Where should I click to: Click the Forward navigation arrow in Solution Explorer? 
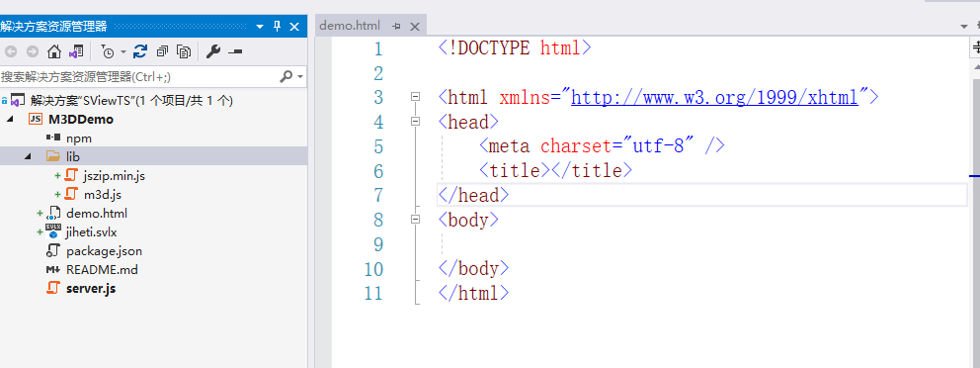32,51
